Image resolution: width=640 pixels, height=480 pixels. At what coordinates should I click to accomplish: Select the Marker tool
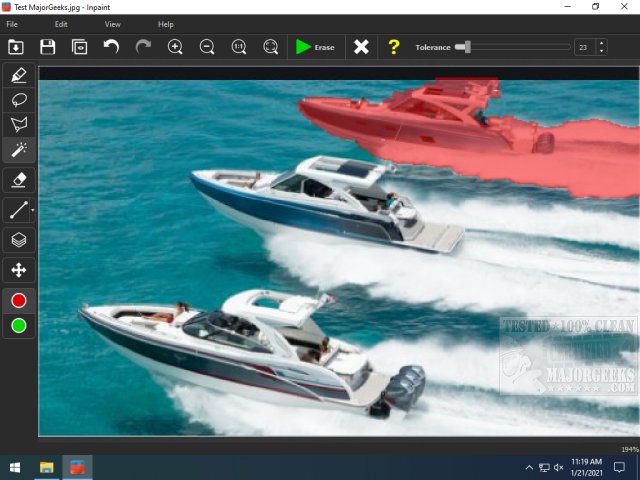[x=19, y=75]
